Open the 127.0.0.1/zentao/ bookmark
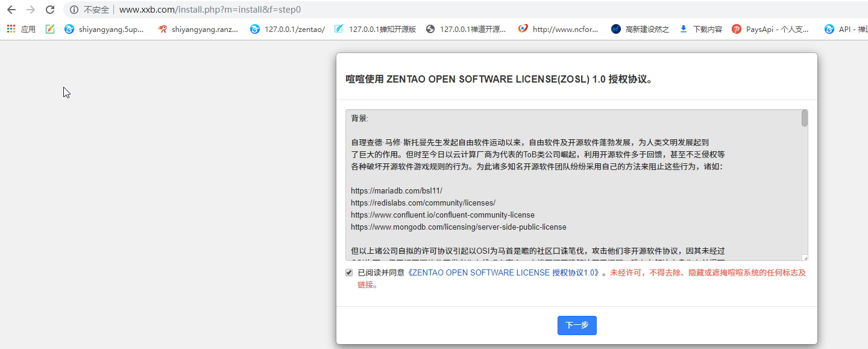 click(x=288, y=29)
